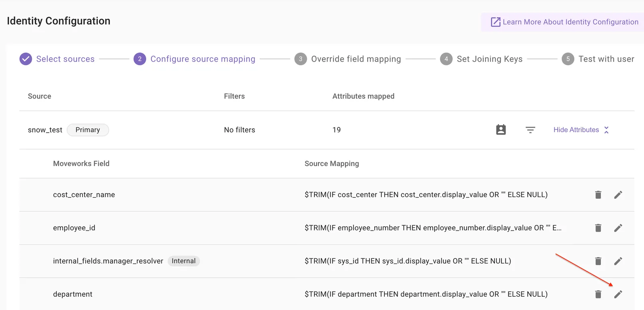Click the Select sources checkmark icon
This screenshot has height=310, width=644.
(26, 59)
